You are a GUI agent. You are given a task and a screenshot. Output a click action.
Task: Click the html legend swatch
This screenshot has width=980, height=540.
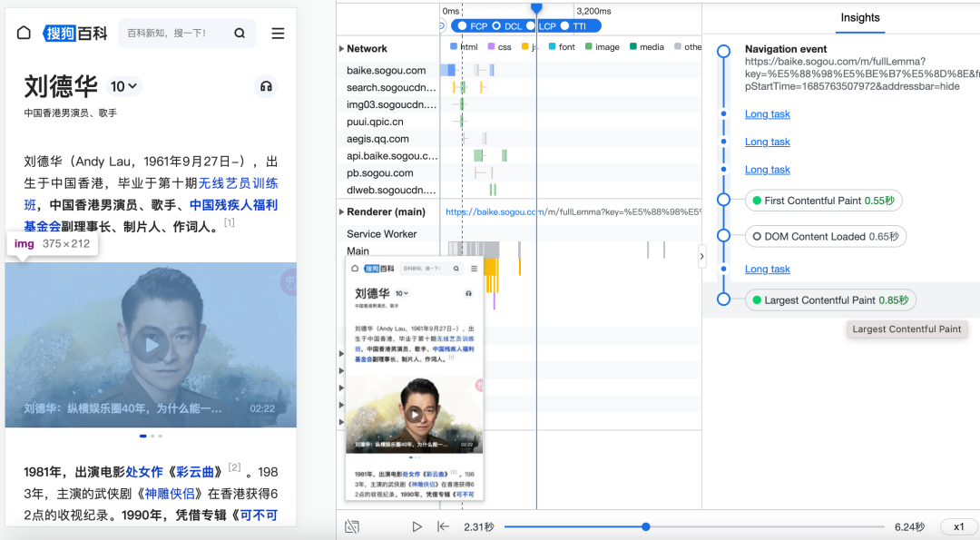[x=453, y=46]
